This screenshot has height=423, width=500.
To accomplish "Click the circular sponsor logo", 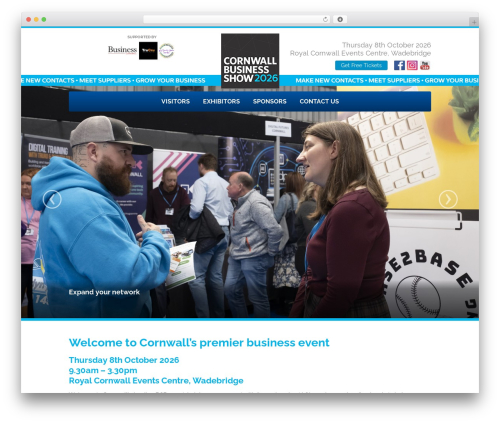I will 166,51.
